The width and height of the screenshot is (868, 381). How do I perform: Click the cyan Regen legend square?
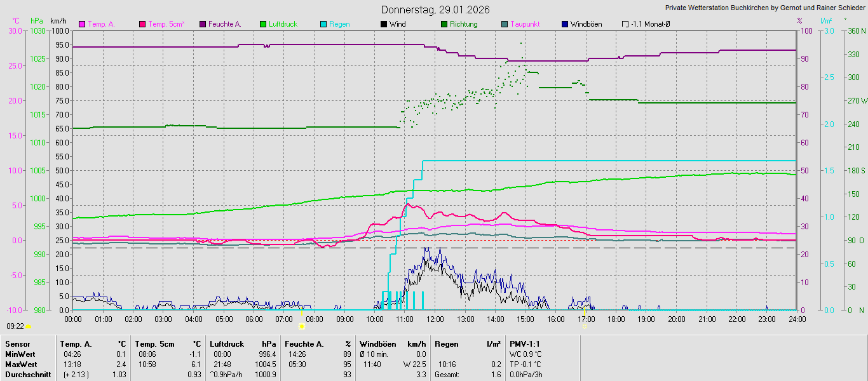click(323, 24)
